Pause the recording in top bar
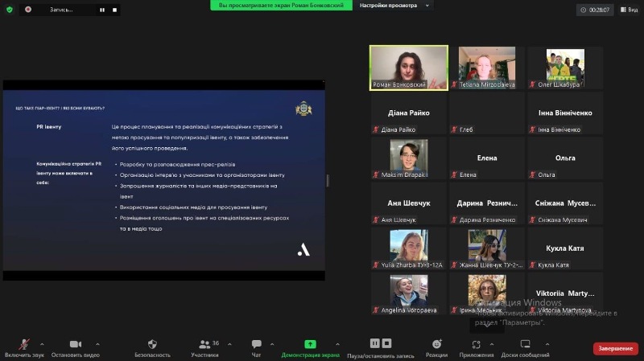This screenshot has height=361, width=644. 102,10
